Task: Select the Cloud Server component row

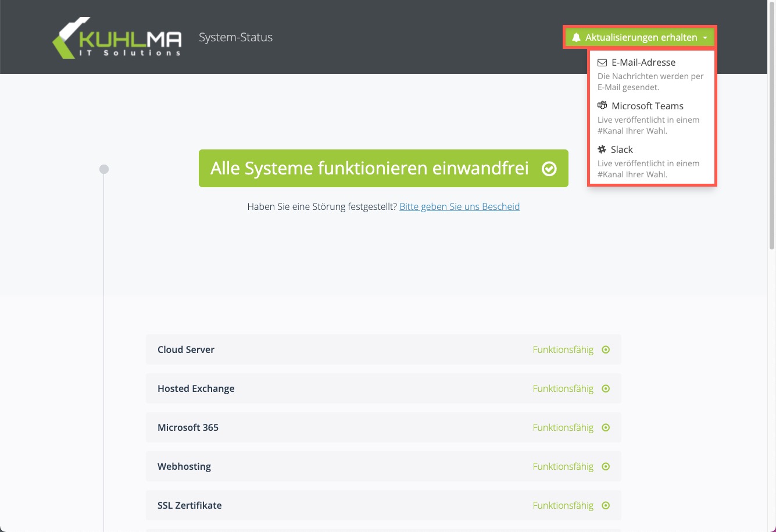Action: click(384, 349)
